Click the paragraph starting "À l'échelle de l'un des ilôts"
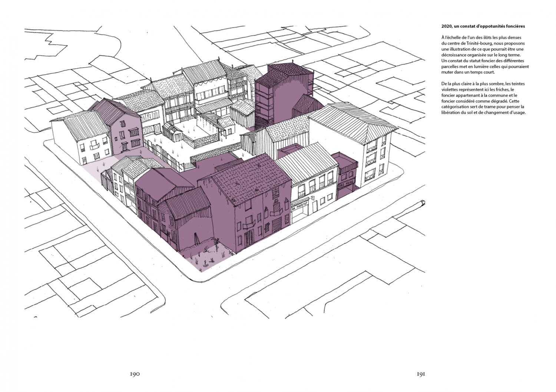Screen dimensions: 556x392 click(x=485, y=55)
